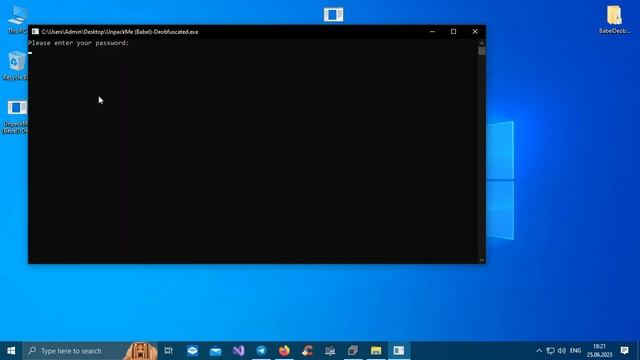This screenshot has width=640, height=360.
Task: Launch the Mail app from the taskbar
Action: point(216,351)
